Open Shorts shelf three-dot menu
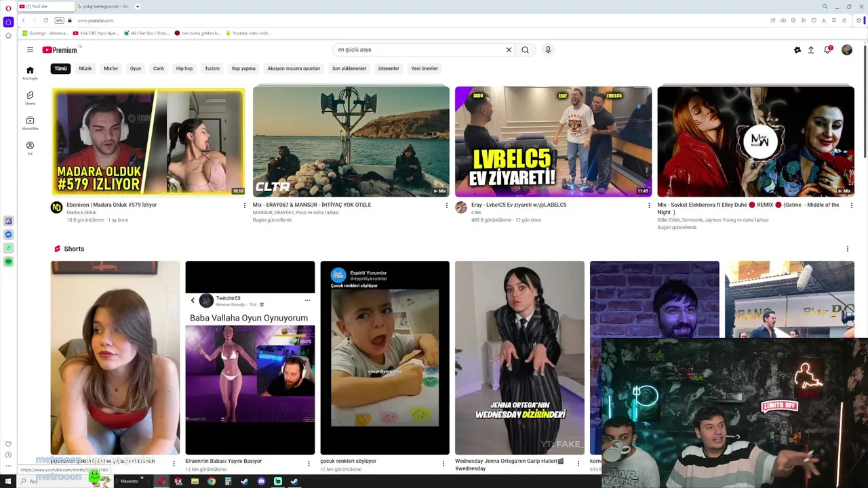This screenshot has height=488, width=868. (x=847, y=249)
